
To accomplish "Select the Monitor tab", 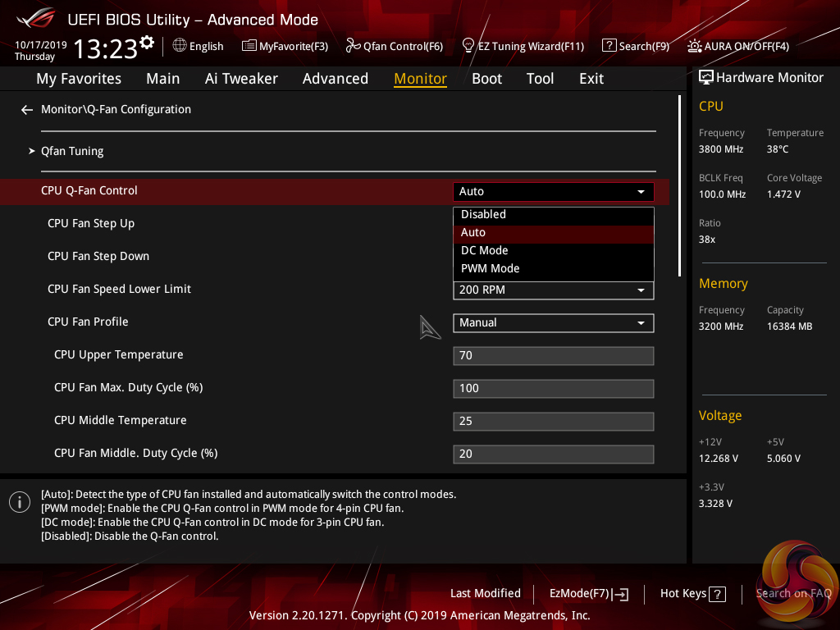I will 420,79.
